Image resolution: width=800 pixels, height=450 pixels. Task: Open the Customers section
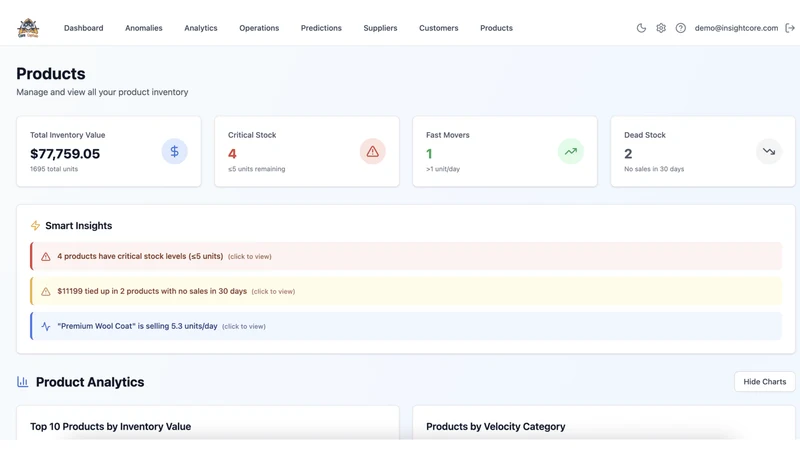coord(439,28)
